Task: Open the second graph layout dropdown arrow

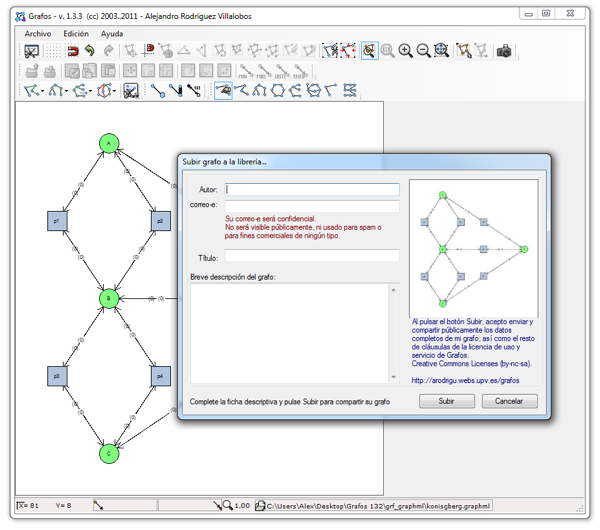Action: coord(68,92)
